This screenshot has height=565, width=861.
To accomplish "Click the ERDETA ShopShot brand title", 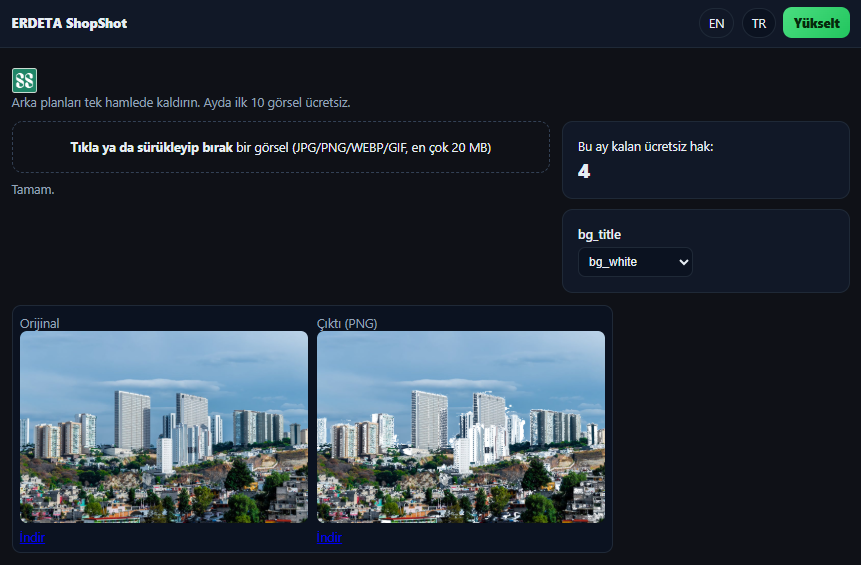I will coord(69,23).
